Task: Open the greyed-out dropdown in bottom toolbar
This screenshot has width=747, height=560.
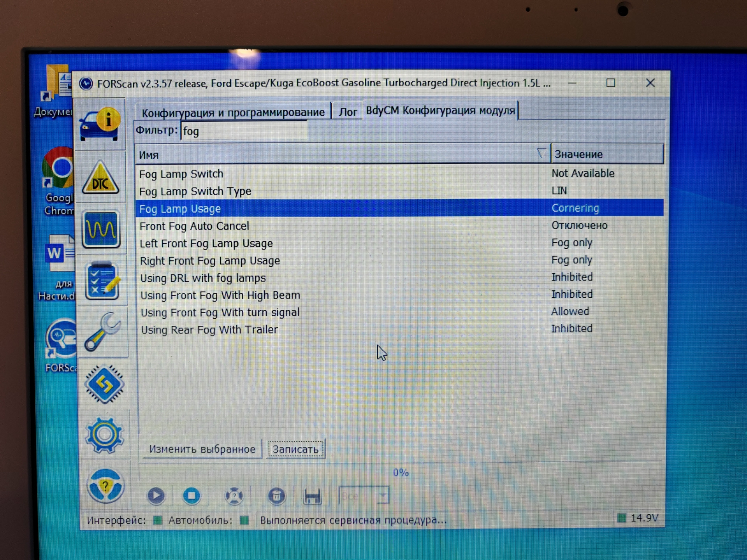Action: point(364,496)
